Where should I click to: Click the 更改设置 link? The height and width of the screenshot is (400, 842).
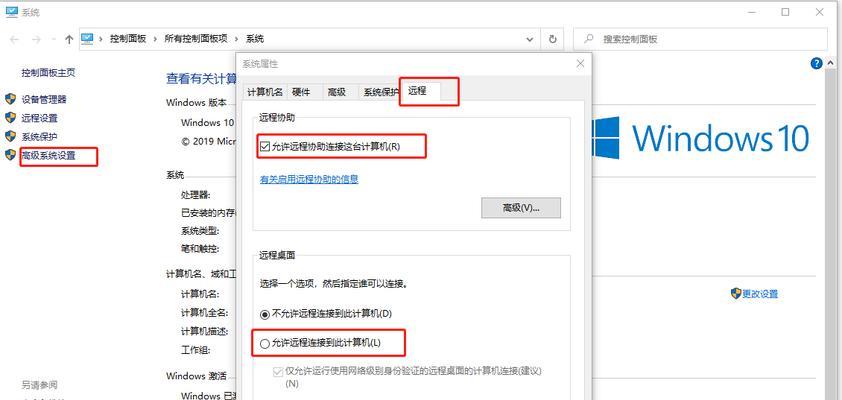(x=760, y=294)
